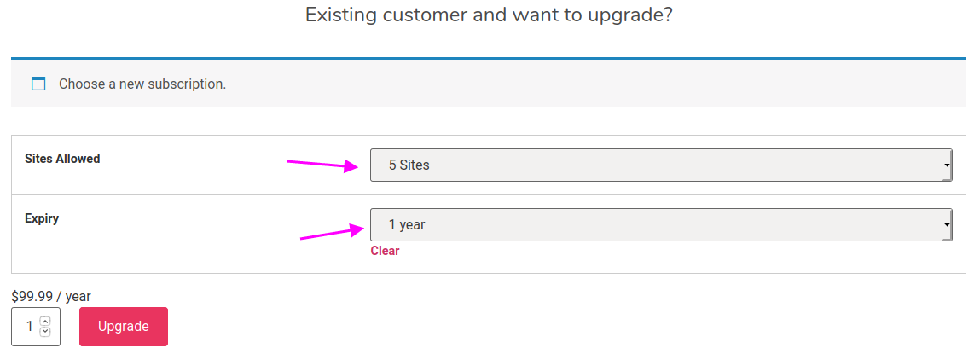
Task: Open the Sites Allowed dropdown showing 5 Sites
Action: pyautogui.click(x=661, y=165)
